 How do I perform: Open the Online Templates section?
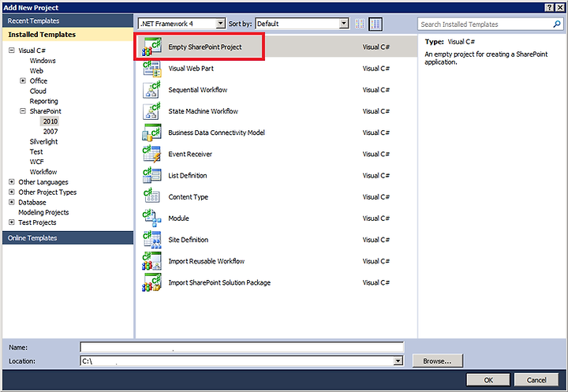point(68,238)
